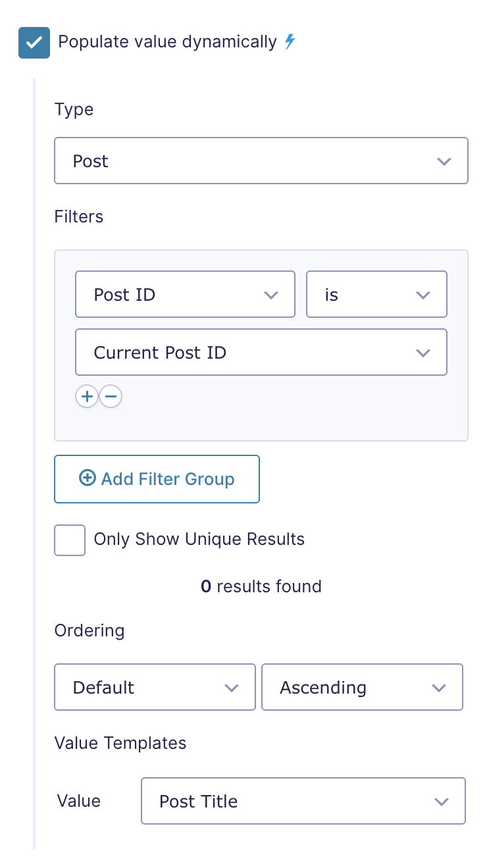Remove the filter with the minus icon
This screenshot has height=868, width=487.
pos(111,396)
